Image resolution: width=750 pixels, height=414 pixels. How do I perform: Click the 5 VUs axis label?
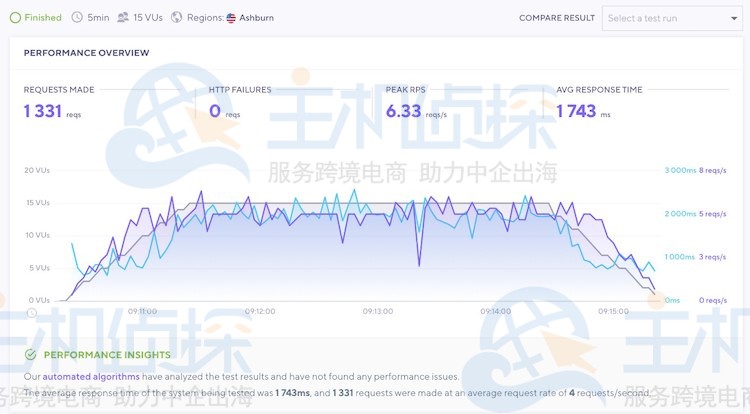tap(39, 268)
